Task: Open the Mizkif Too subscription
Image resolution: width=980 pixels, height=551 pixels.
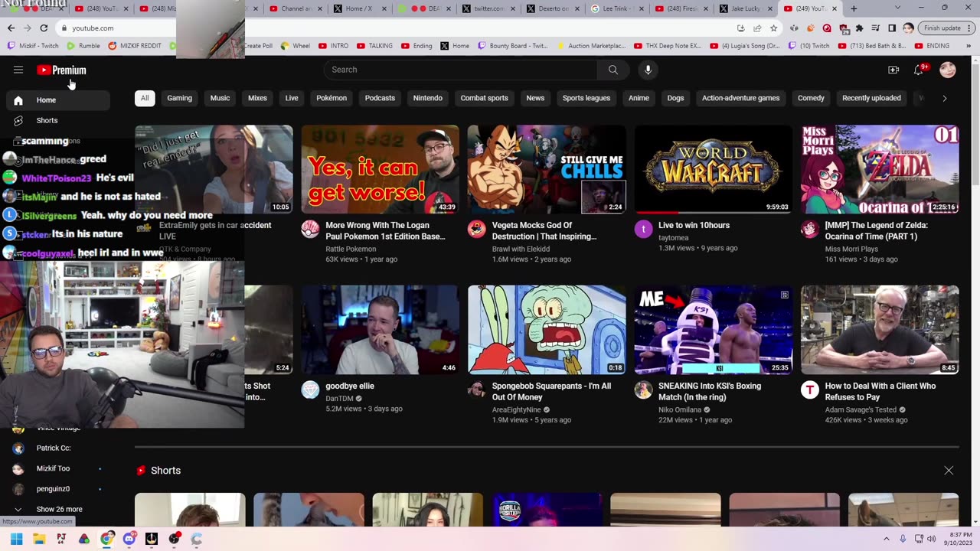Action: tap(58, 468)
